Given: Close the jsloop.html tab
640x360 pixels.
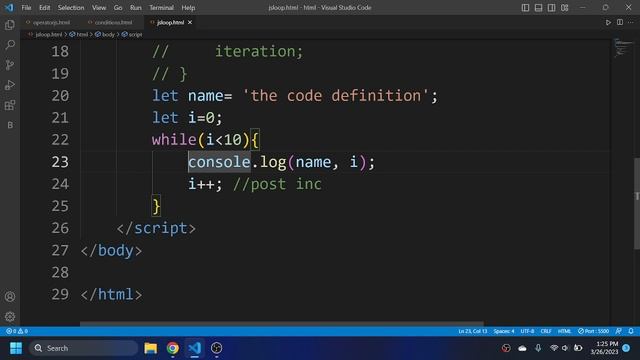Looking at the screenshot, I should pos(190,22).
